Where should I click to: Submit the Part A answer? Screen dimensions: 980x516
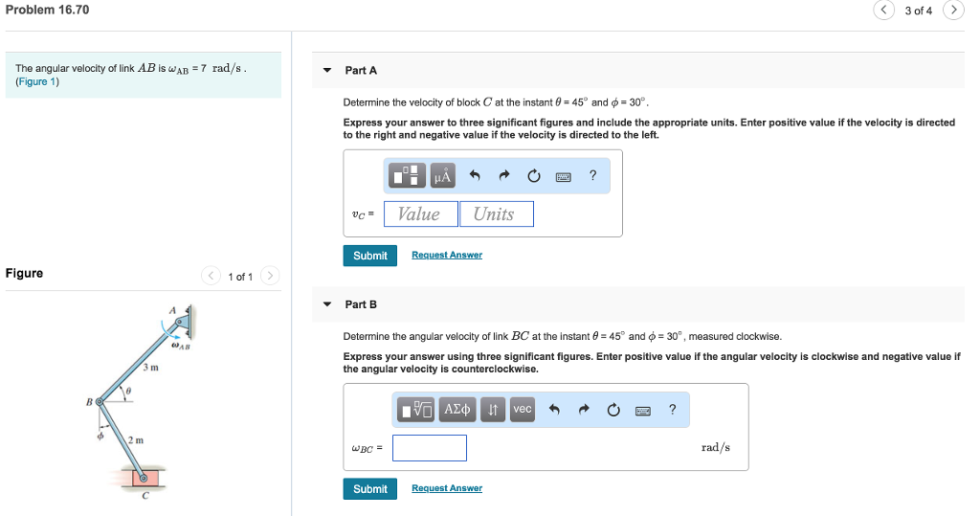click(x=370, y=256)
